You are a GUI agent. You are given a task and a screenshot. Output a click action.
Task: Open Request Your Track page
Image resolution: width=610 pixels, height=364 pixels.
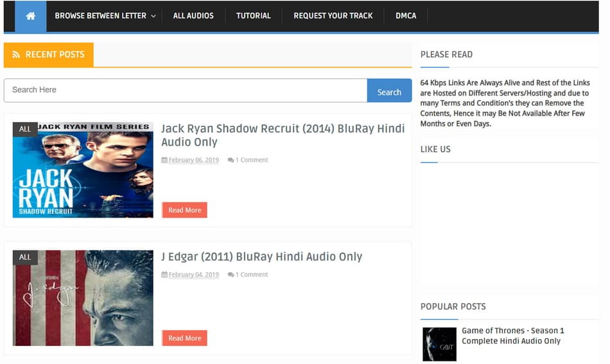[x=333, y=16]
